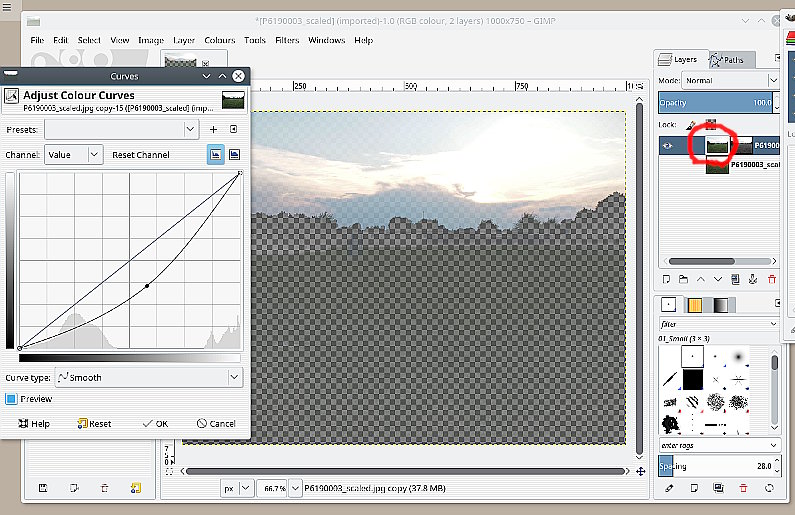Refresh brushes in the brush panel
The image size is (795, 515).
[x=768, y=488]
